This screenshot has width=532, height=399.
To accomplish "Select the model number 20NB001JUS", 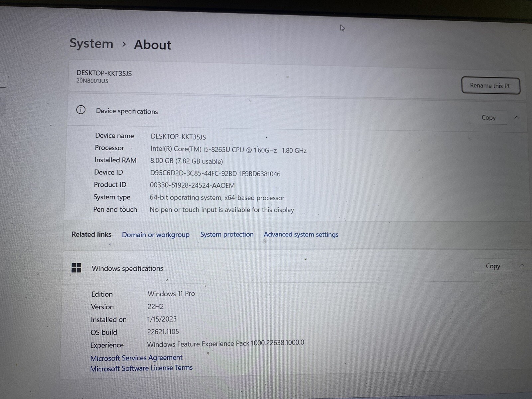I will coord(92,81).
